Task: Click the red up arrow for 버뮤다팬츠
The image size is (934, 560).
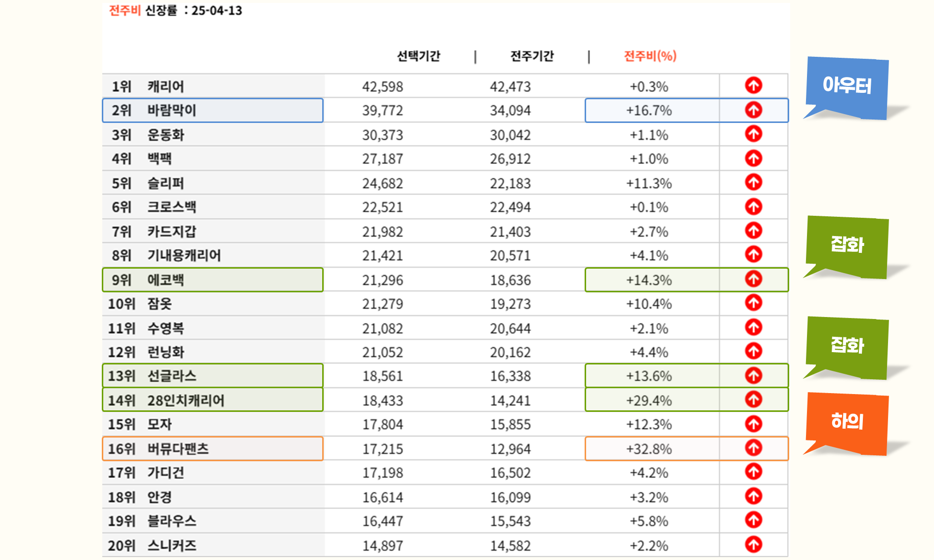Action: pyautogui.click(x=753, y=448)
